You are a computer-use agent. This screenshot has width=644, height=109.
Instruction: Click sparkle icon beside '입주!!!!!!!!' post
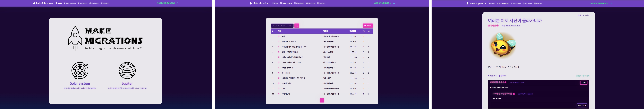(x=279, y=73)
